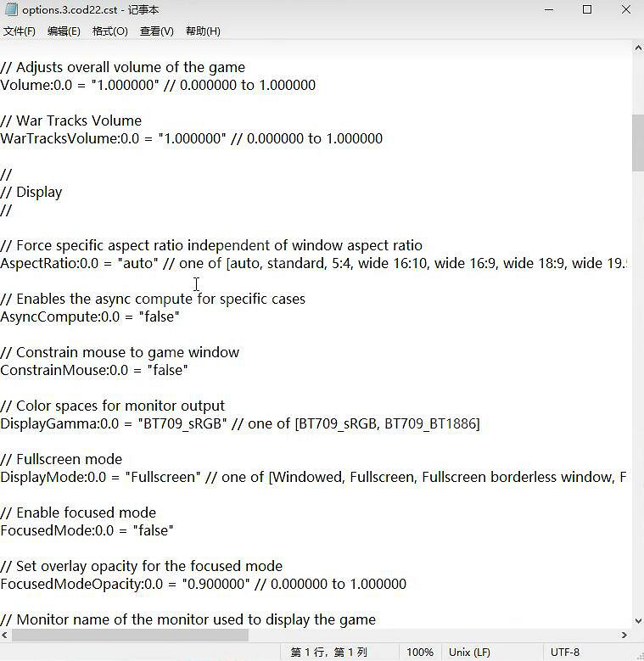
Task: Click the 100% zoom level in status bar
Action: click(x=419, y=653)
